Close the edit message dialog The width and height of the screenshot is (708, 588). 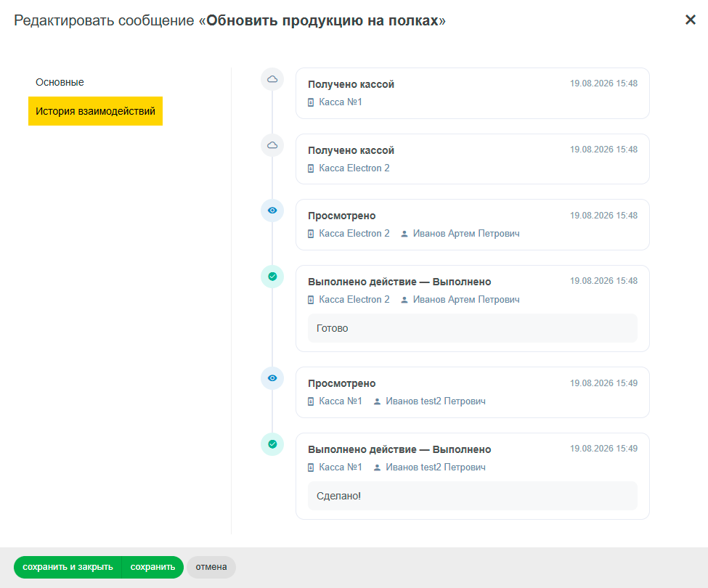tap(690, 20)
